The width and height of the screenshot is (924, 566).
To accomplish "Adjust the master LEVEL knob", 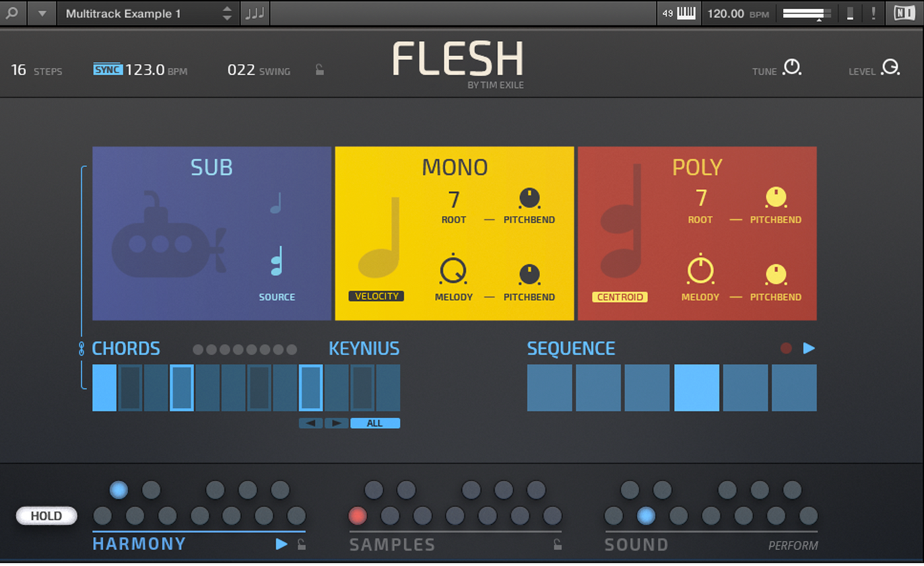I will click(x=891, y=67).
